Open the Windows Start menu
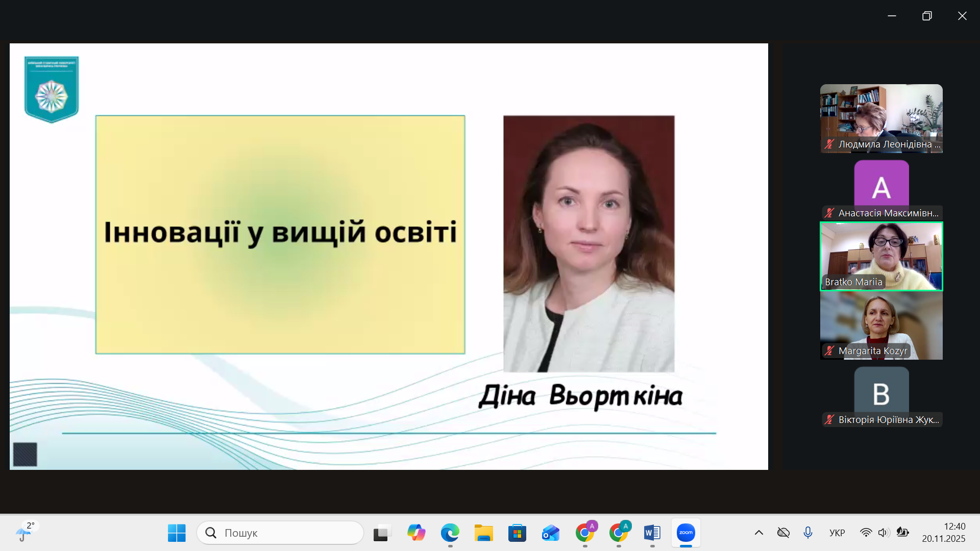 coord(177,533)
